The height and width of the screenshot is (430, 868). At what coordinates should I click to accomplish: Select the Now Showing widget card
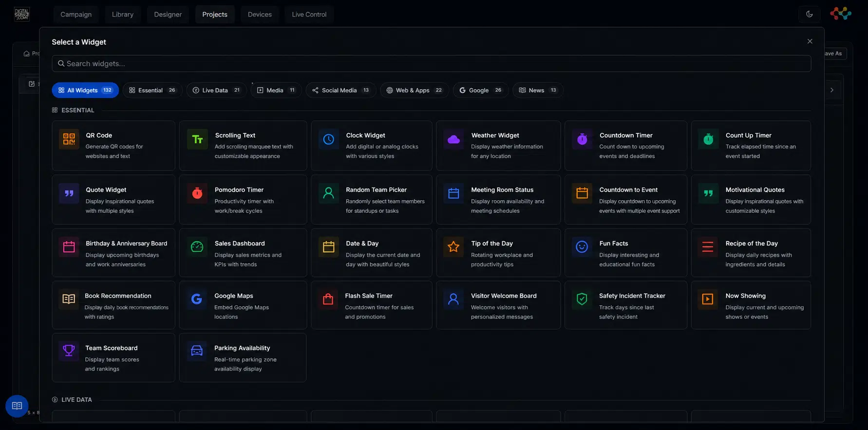[x=751, y=305]
